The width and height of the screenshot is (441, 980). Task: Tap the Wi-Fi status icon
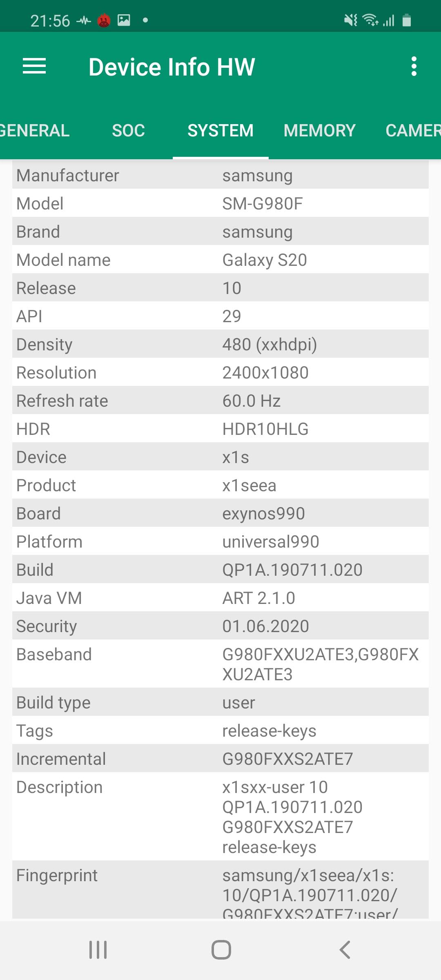[x=370, y=20]
